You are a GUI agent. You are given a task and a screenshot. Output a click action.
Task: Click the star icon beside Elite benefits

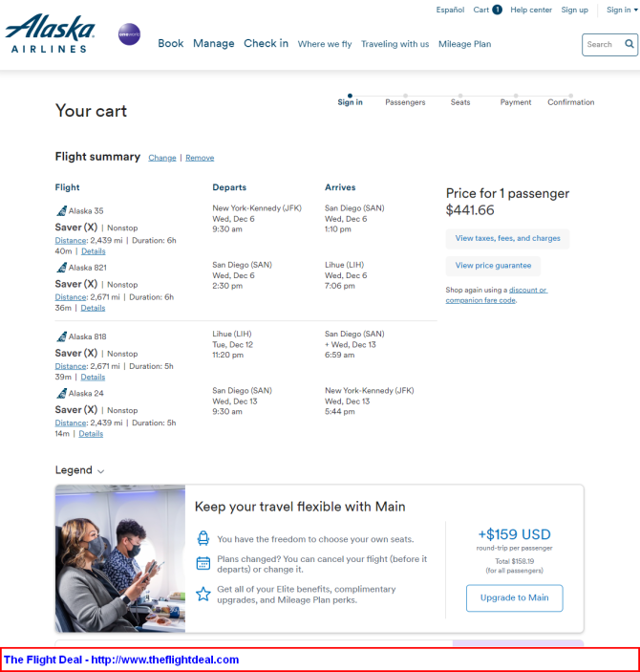pyautogui.click(x=203, y=594)
